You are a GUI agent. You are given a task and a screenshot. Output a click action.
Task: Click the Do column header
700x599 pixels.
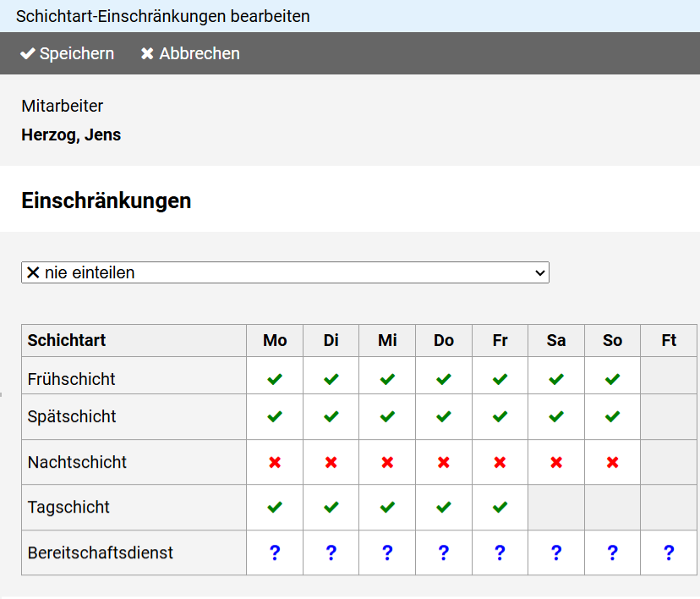443,340
